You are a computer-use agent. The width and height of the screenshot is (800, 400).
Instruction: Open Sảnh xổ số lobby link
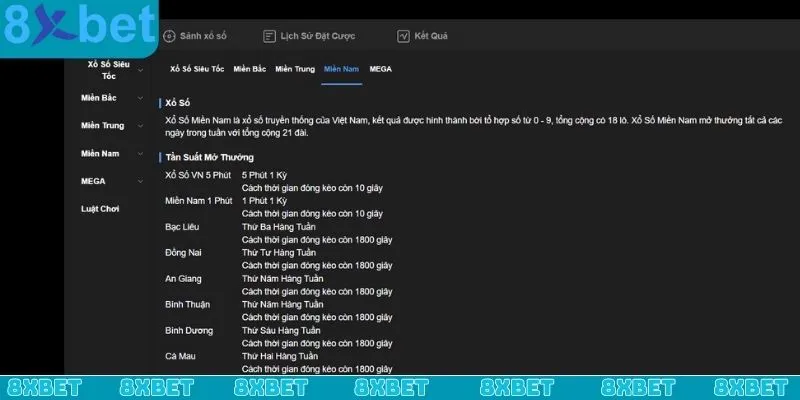(x=204, y=36)
